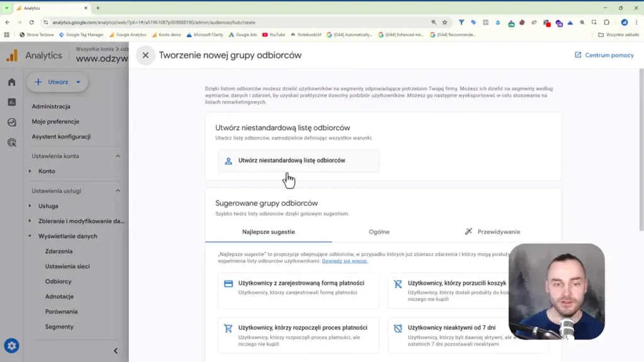Select Ustawienia sieci in the sidebar
Image resolution: width=644 pixels, height=362 pixels.
67,266
